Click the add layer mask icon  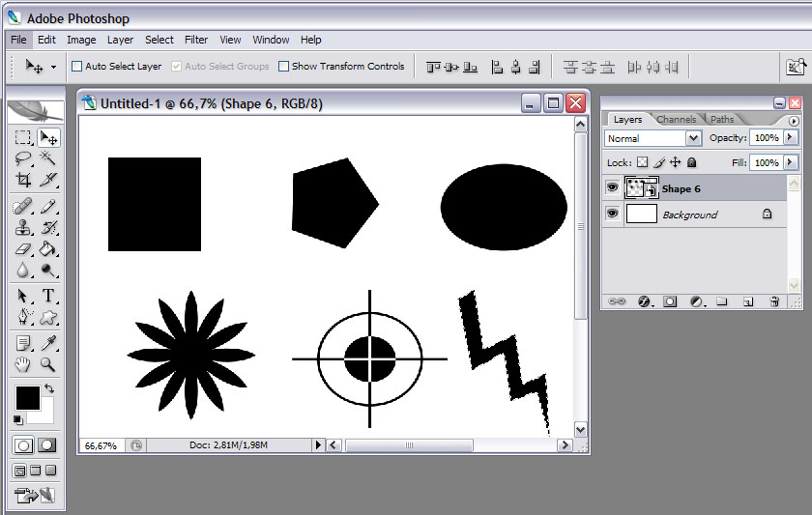tap(670, 301)
